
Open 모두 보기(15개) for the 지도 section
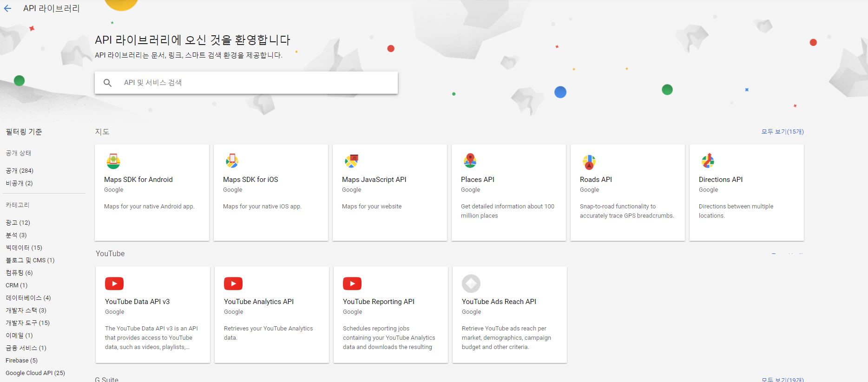(x=783, y=132)
